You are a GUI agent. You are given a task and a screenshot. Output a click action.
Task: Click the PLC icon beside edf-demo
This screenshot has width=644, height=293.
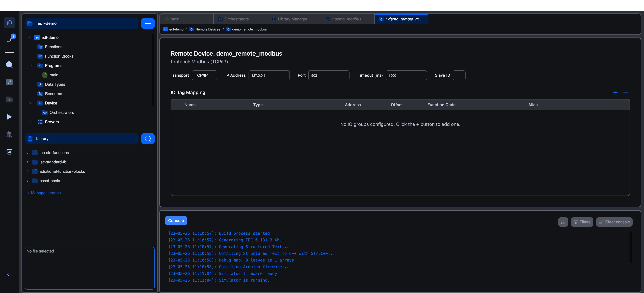pos(37,38)
